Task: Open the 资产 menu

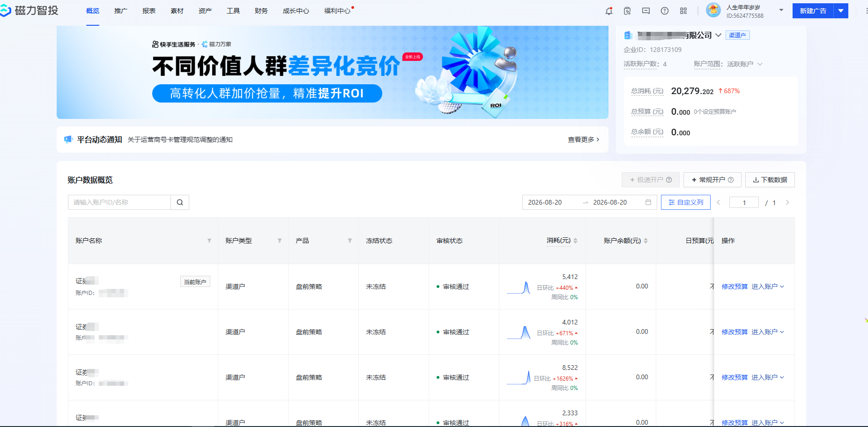Action: (x=205, y=11)
